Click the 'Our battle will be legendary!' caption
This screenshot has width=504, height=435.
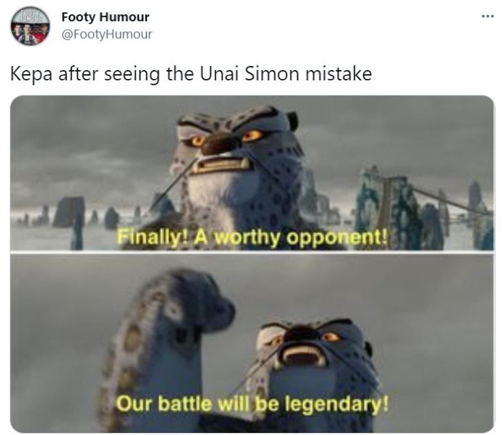252,404
